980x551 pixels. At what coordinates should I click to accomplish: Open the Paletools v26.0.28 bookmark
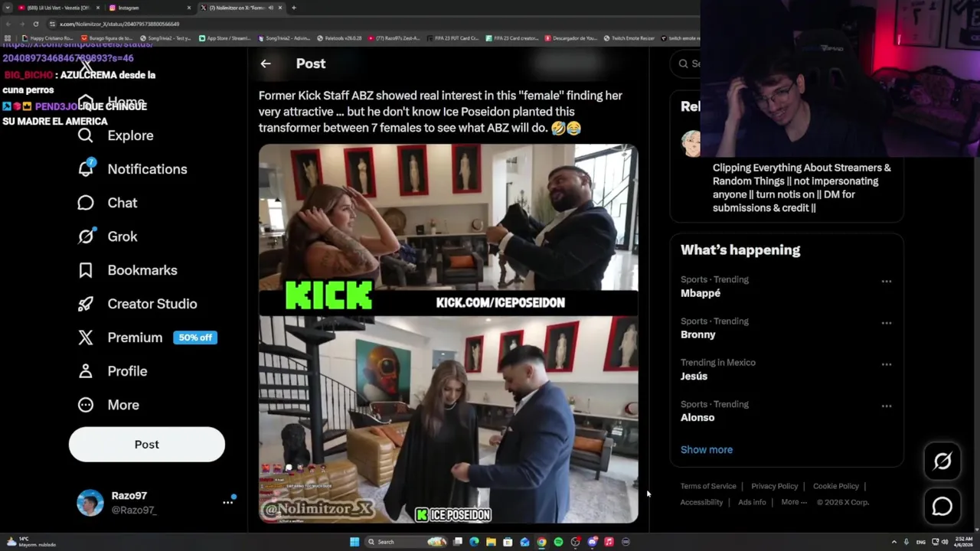coord(338,38)
